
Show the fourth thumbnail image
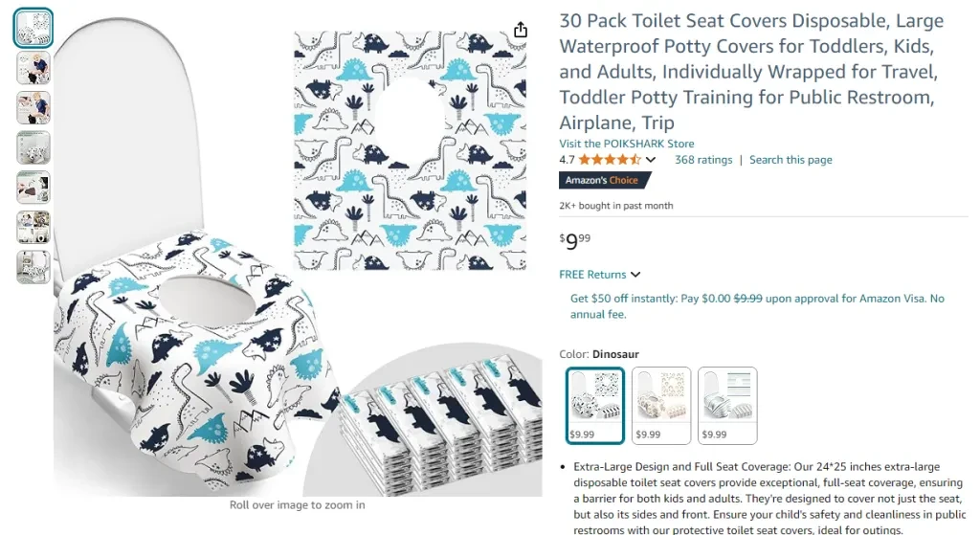tap(33, 147)
